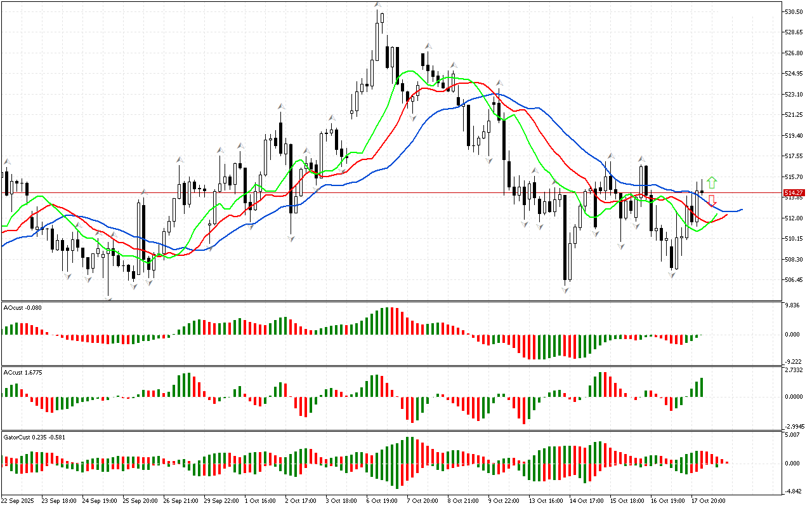Click the 9.836 scale value in AO panel
This screenshot has width=812, height=508.
coord(793,305)
